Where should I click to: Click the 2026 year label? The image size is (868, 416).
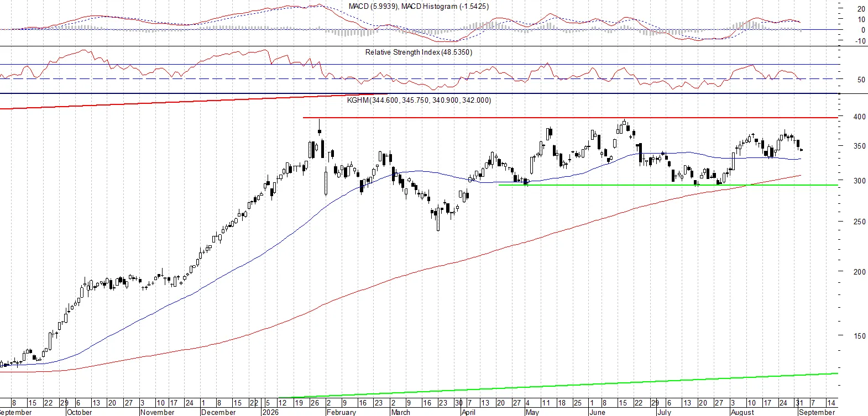coord(270,412)
